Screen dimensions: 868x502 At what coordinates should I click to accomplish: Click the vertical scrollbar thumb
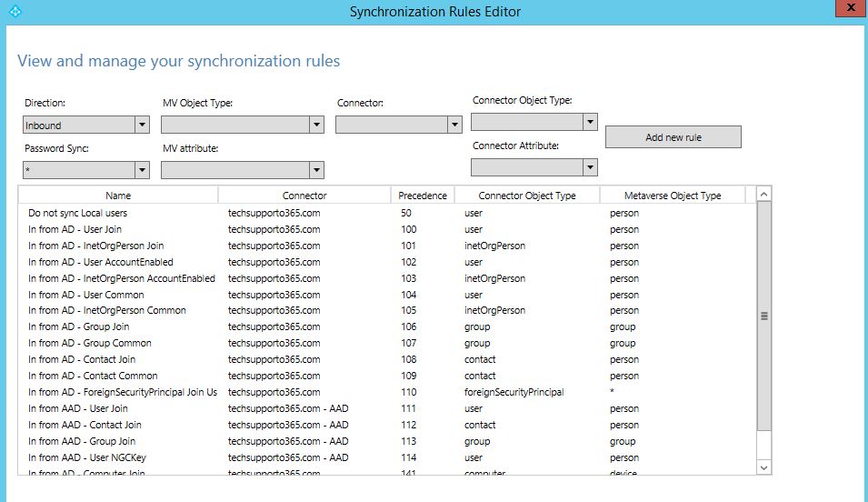click(763, 316)
